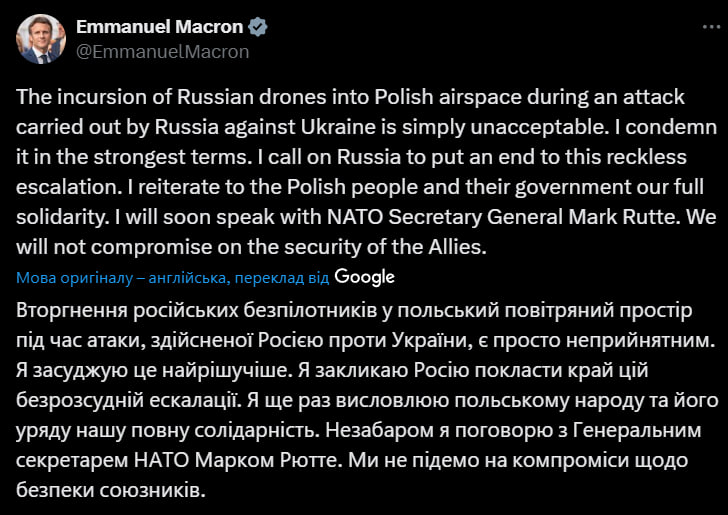Image resolution: width=728 pixels, height=515 pixels.
Task: Click Emmanuel Macron's profile avatar
Action: pyautogui.click(x=39, y=39)
